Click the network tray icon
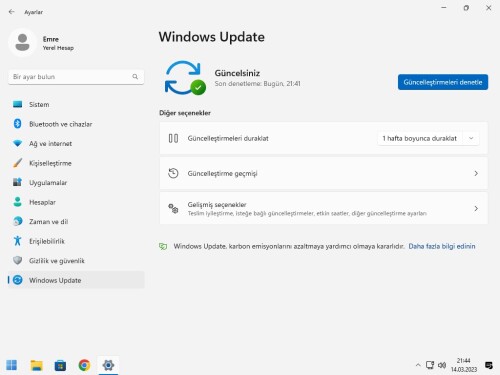Viewport: 500px width, 375px height. [430, 365]
